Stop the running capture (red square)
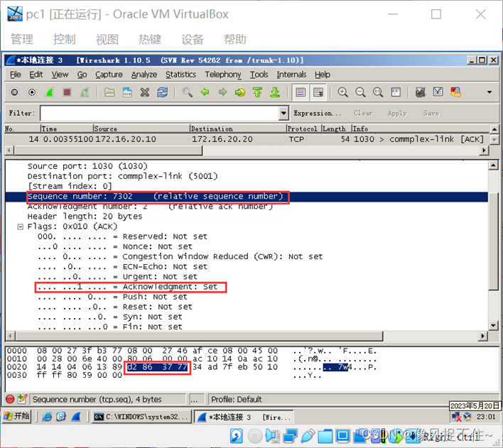This screenshot has height=448, width=503. (x=67, y=92)
